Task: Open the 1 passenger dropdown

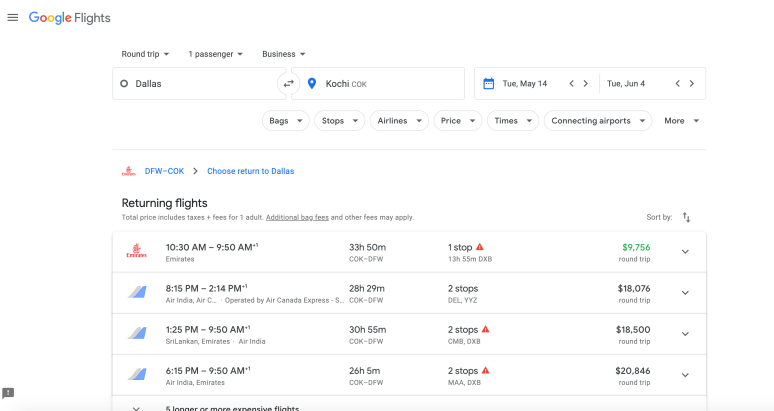Action: [216, 54]
